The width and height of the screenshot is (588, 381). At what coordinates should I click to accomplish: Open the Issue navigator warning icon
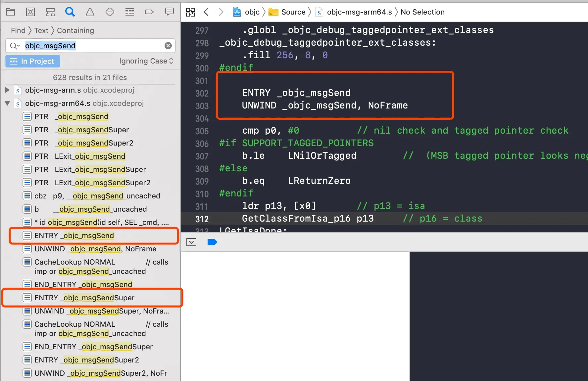90,12
